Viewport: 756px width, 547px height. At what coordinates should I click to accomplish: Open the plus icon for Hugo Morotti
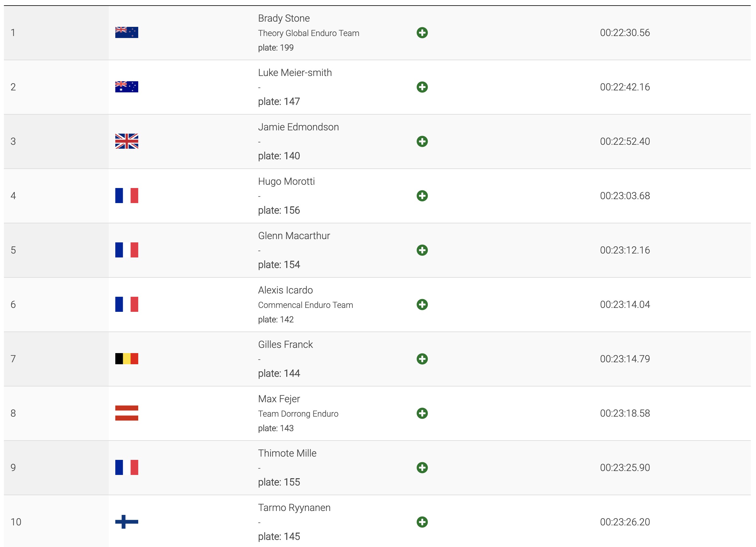tap(422, 196)
